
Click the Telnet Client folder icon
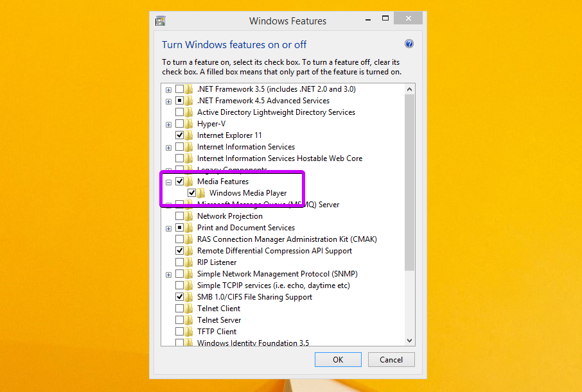189,309
